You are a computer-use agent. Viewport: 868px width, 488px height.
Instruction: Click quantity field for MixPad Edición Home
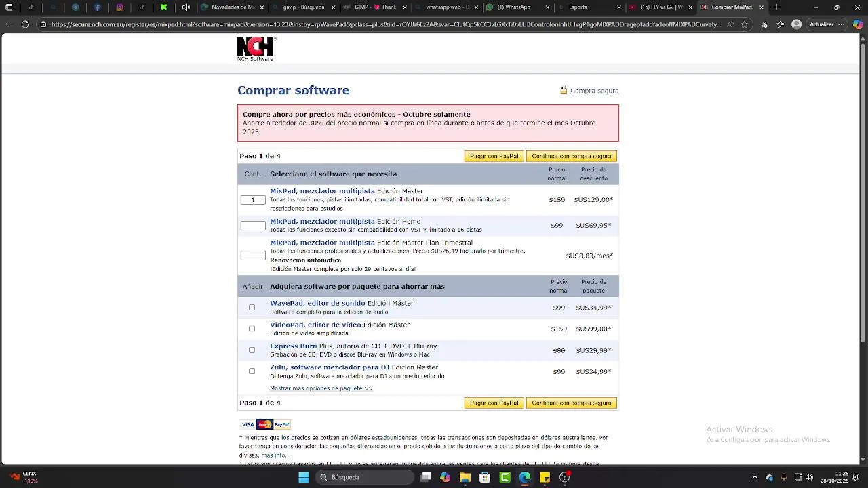pos(253,226)
